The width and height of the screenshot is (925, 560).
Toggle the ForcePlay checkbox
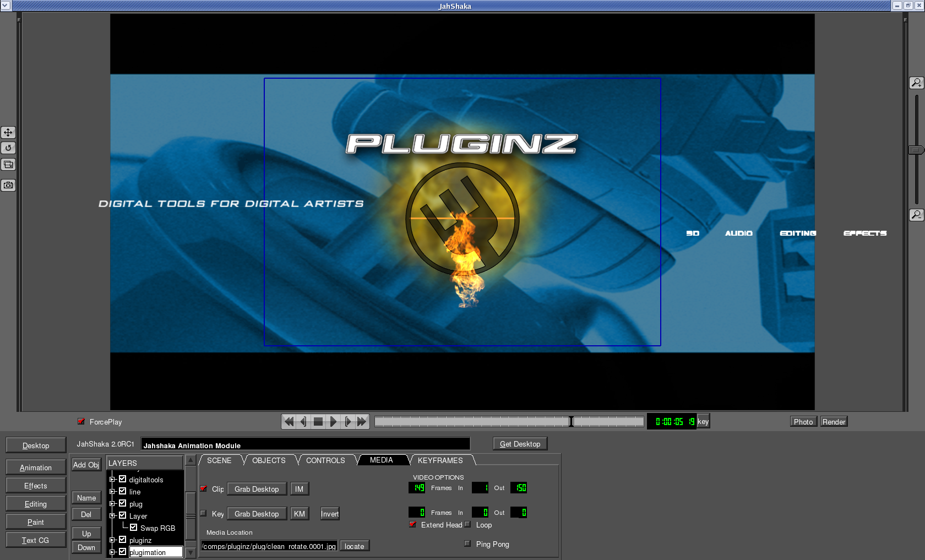(x=81, y=422)
